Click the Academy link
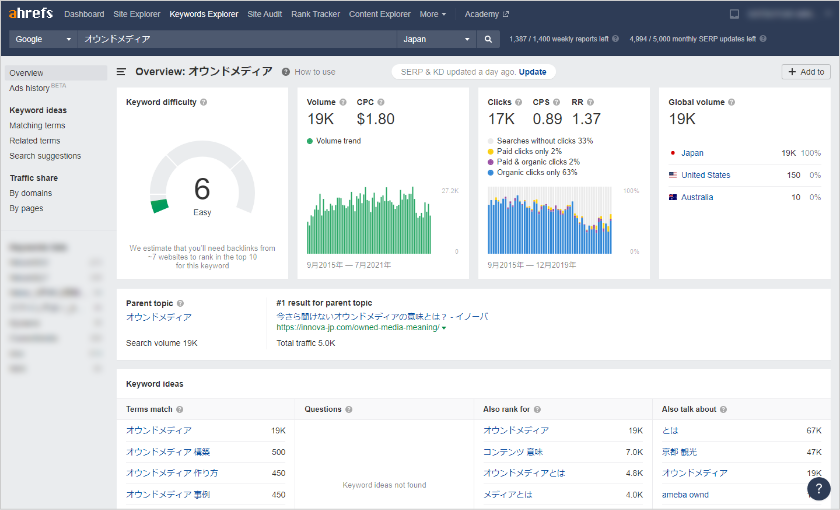This screenshot has width=840, height=510. (482, 14)
